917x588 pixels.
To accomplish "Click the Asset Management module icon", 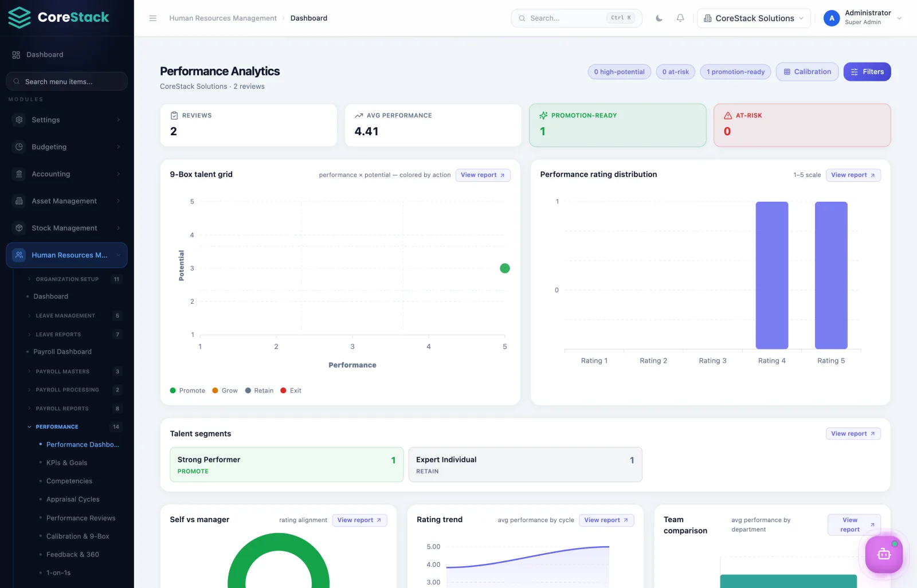I will [19, 201].
